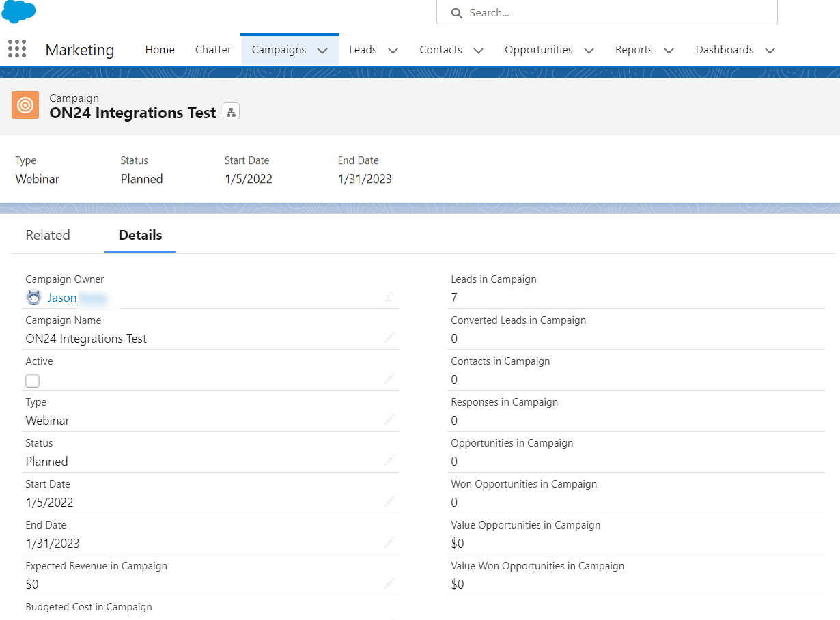The image size is (840, 620).
Task: Select the Campaigns navigation tab
Action: 279,50
